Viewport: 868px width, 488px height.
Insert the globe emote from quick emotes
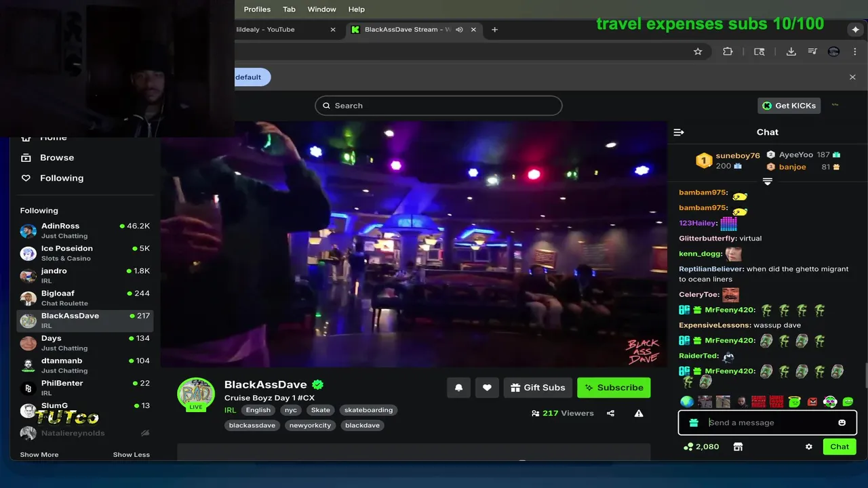(687, 402)
